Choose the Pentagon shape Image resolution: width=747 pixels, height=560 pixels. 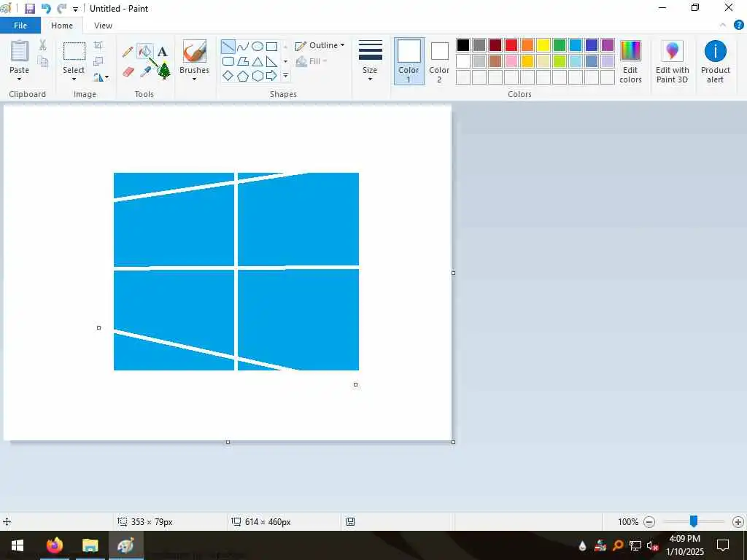[243, 76]
